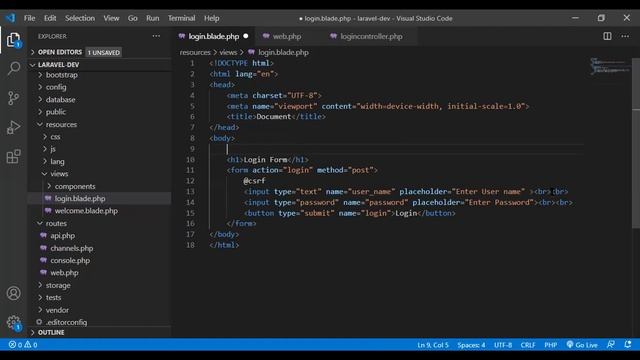This screenshot has height=360, width=640.
Task: Open editor More Actions ellipsis
Action: click(625, 36)
